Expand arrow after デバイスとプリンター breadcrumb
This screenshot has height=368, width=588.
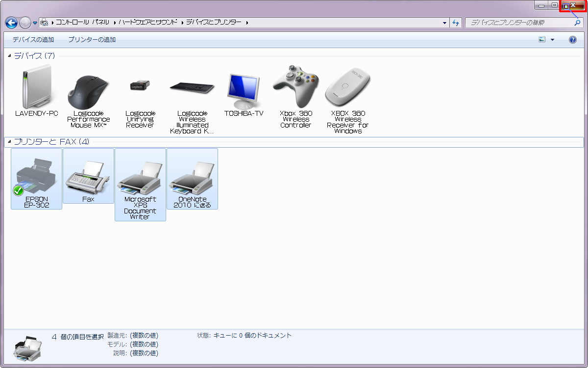(246, 23)
